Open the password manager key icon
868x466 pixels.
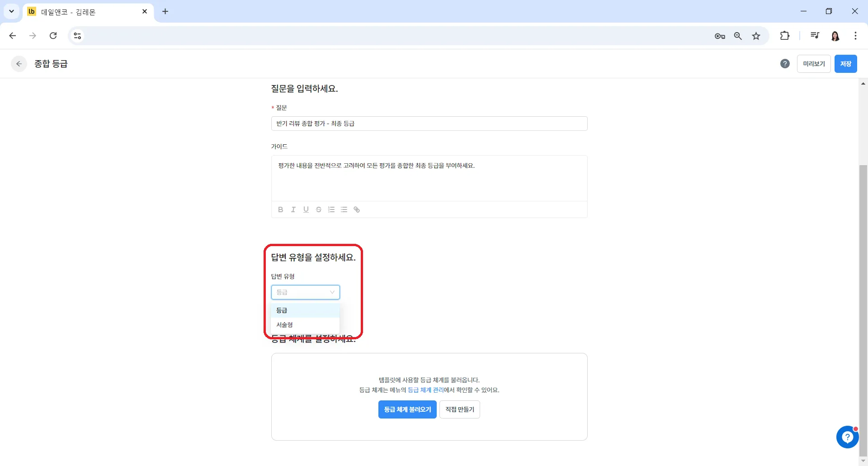tap(720, 36)
